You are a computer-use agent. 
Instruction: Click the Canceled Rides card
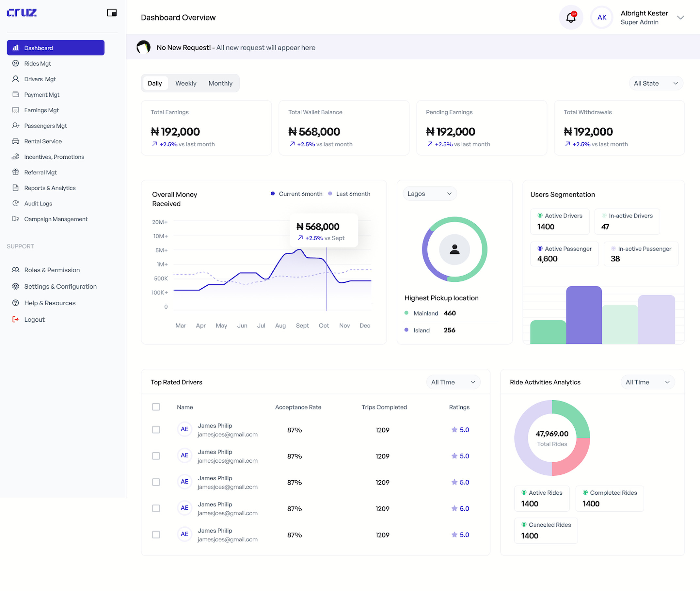(546, 530)
